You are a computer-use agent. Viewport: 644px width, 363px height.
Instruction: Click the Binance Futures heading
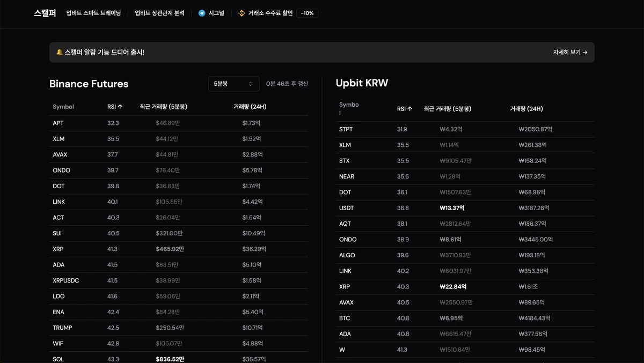89,84
